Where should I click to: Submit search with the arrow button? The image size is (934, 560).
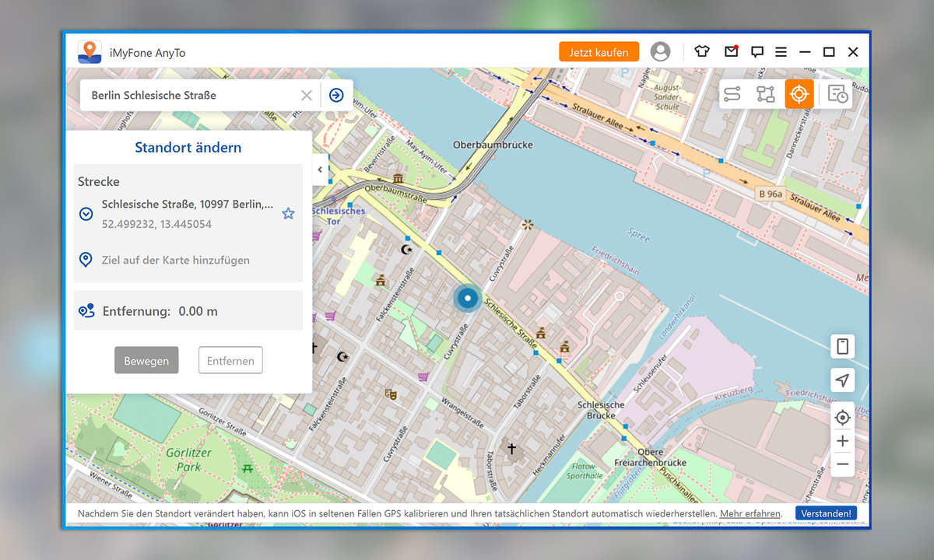coord(336,95)
